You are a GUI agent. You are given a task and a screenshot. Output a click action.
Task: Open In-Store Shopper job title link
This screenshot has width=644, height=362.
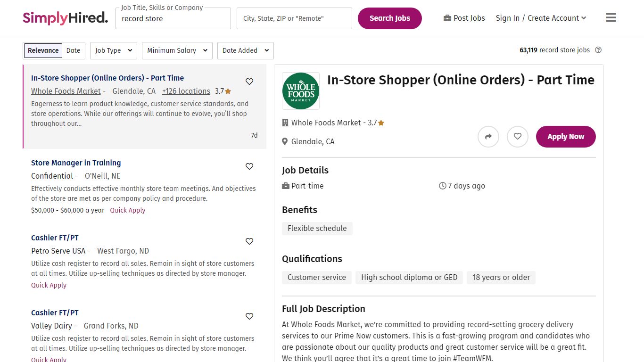(107, 78)
